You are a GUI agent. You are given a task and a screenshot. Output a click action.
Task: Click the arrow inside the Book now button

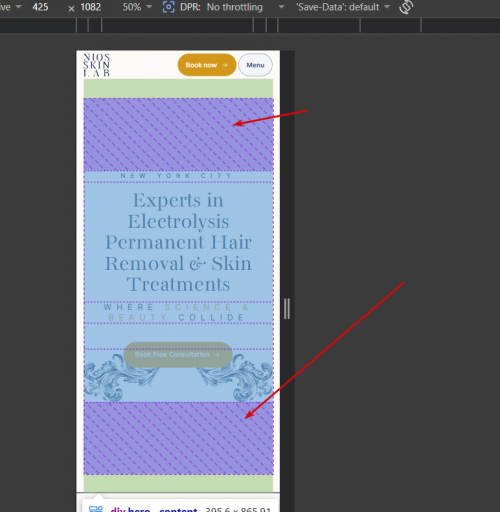pos(225,65)
